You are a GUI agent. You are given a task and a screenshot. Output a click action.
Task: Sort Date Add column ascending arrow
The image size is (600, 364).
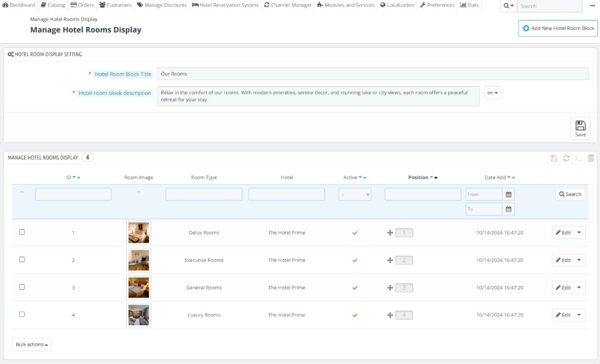click(x=514, y=177)
